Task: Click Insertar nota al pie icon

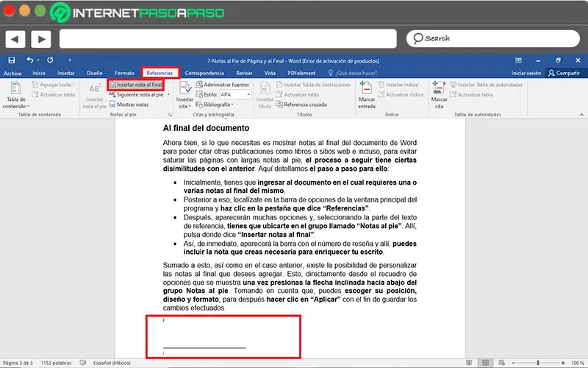Action: point(94,96)
